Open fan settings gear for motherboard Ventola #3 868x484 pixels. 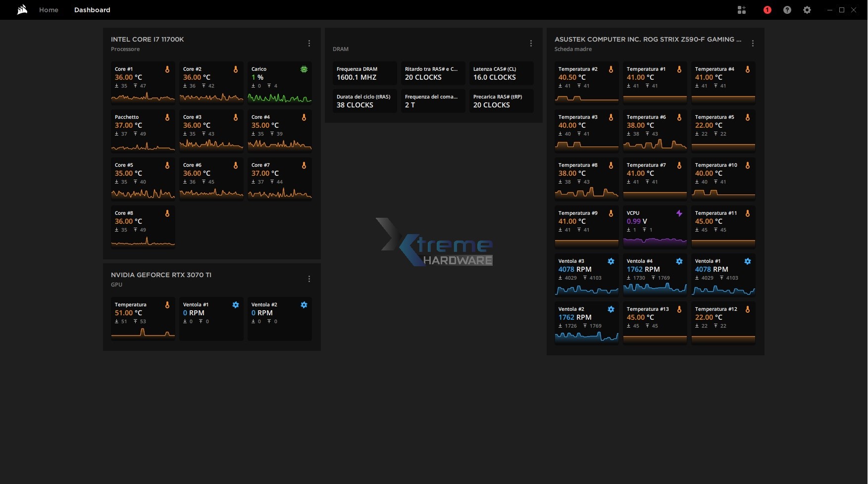(x=611, y=261)
